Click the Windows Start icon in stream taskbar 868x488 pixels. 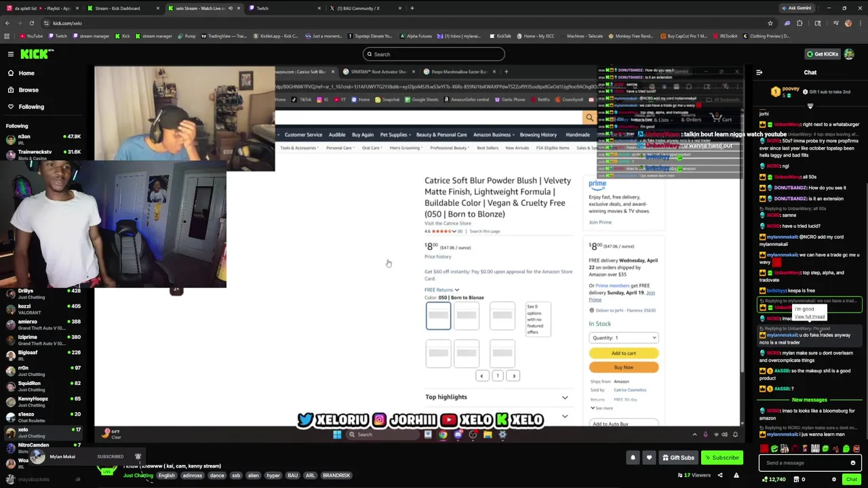337,435
